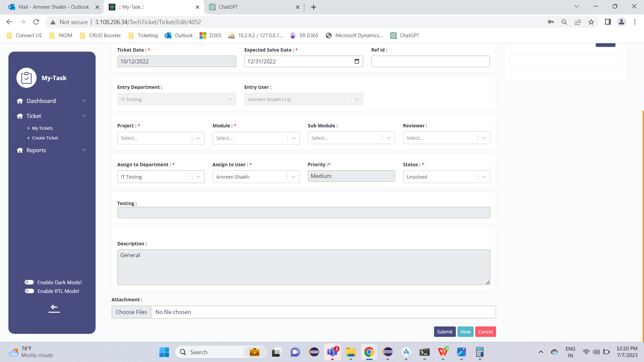Viewport: 644px width, 362px height.
Task: Bookmark this page with the star icon
Action: (591, 22)
